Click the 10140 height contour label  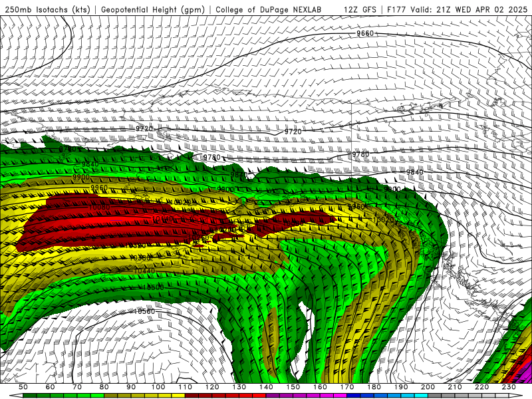click(x=163, y=219)
